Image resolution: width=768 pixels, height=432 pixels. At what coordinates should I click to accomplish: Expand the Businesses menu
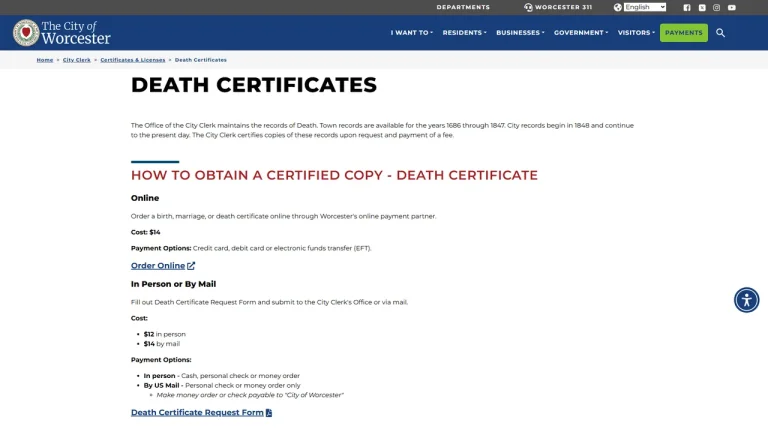520,33
